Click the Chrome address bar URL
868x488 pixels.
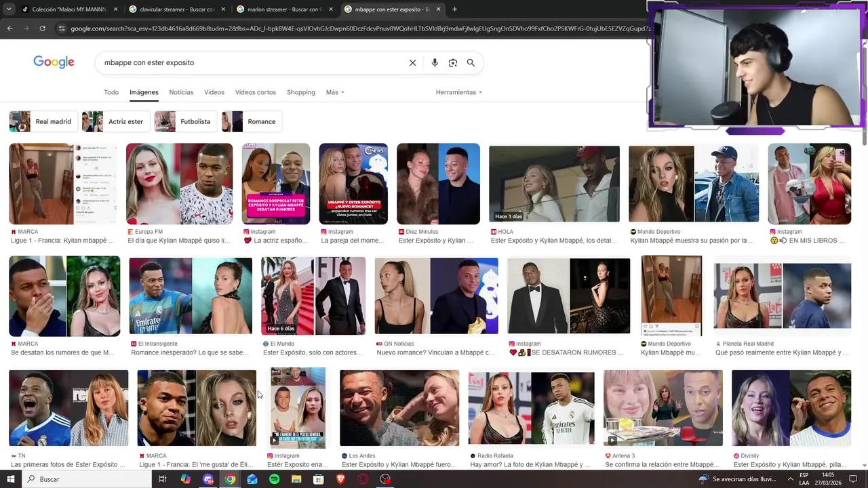pyautogui.click(x=359, y=28)
